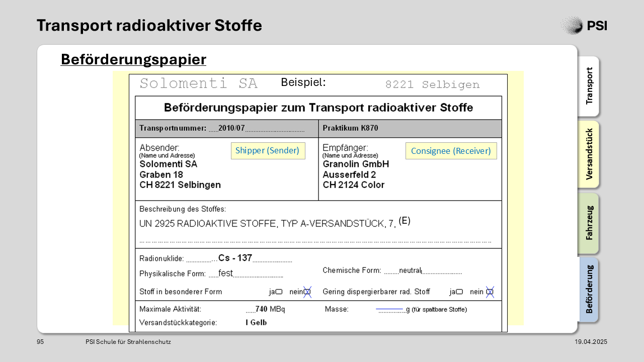Image resolution: width=644 pixels, height=362 pixels.
Task: Toggle 'nein' checkbox for Gering dispergierbarer rad. Stoff
Action: [490, 292]
